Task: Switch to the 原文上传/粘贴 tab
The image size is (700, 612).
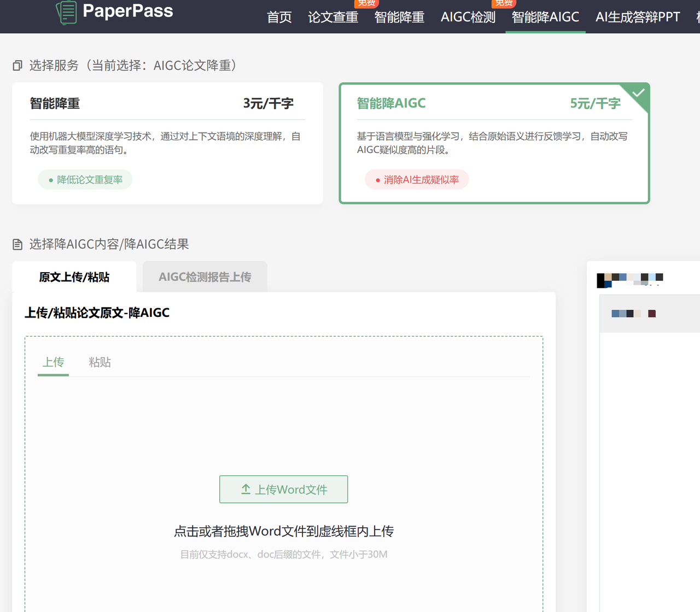Action: (74, 277)
